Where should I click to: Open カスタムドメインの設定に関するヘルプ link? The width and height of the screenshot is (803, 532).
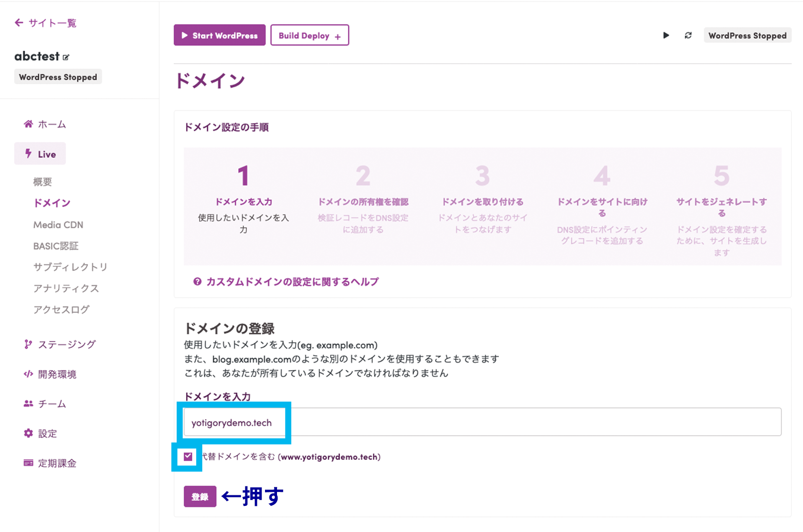(x=286, y=282)
